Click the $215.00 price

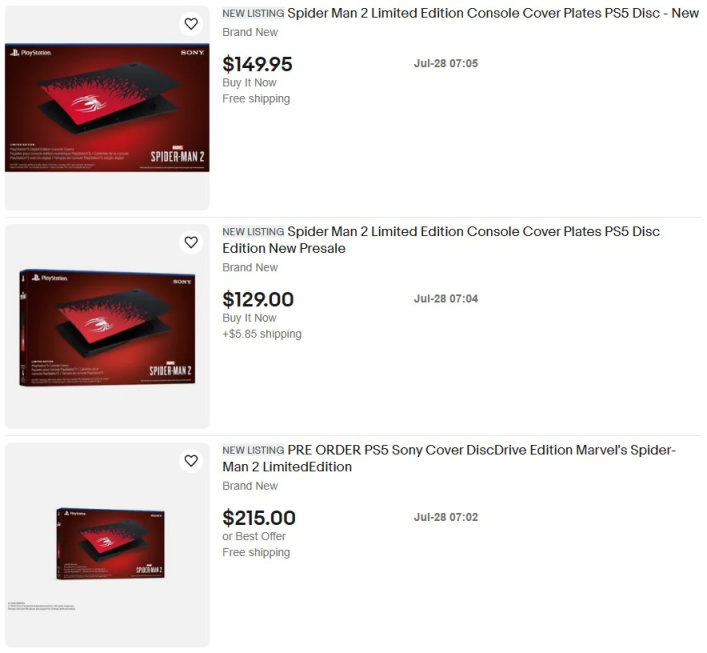pos(259,518)
